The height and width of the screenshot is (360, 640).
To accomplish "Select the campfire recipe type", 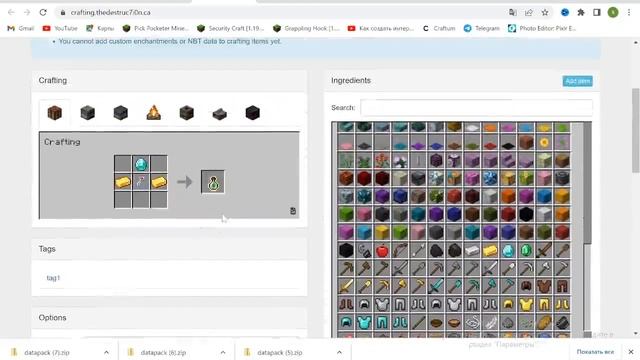I will pos(153,113).
